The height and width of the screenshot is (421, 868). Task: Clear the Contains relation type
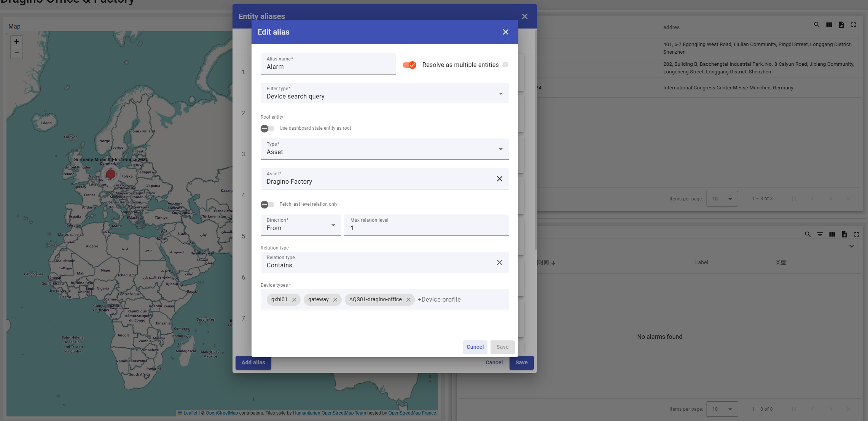point(499,262)
